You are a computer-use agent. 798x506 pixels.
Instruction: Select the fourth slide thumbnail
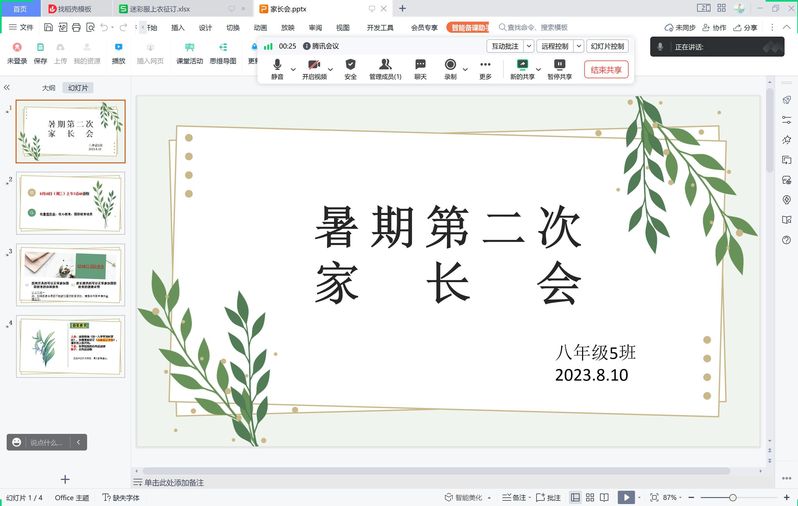(71, 346)
